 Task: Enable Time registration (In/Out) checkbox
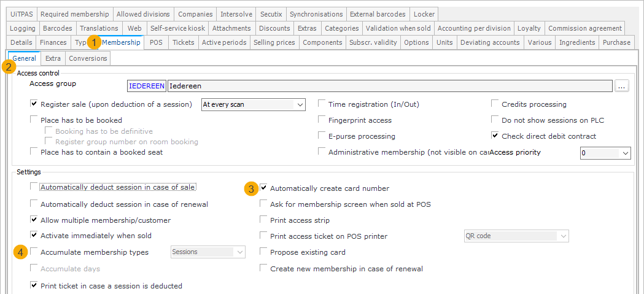pos(322,104)
